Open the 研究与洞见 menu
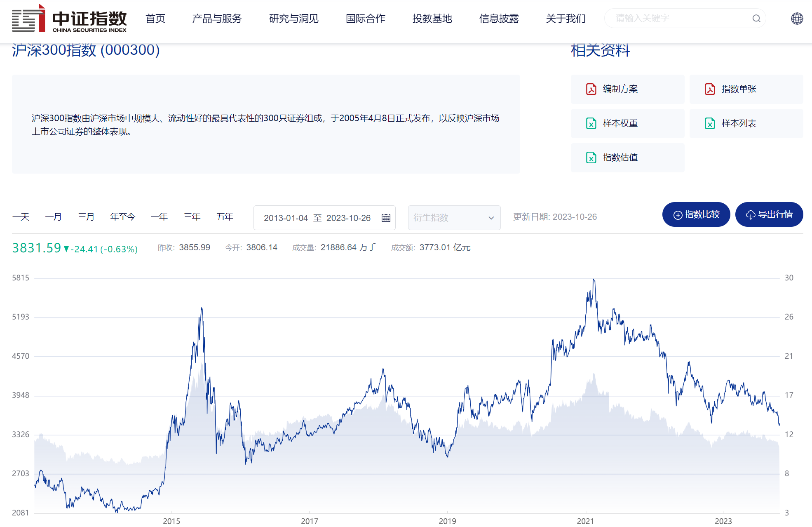 pyautogui.click(x=294, y=19)
